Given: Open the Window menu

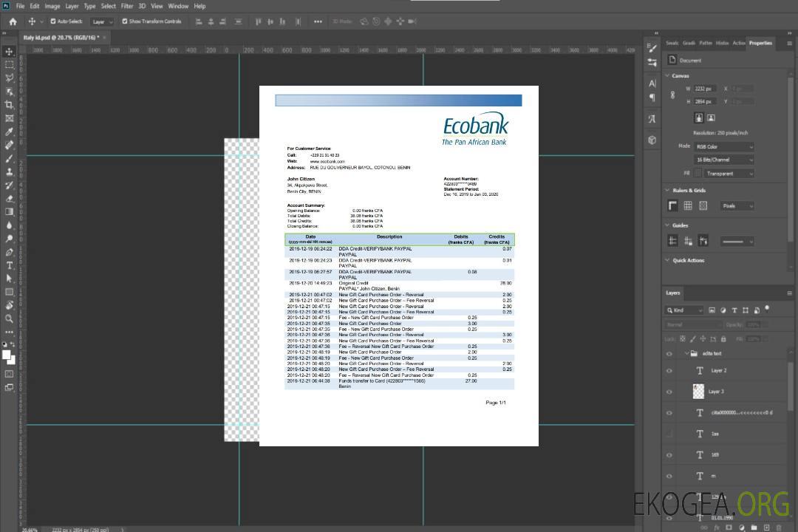Looking at the screenshot, I should (x=178, y=6).
